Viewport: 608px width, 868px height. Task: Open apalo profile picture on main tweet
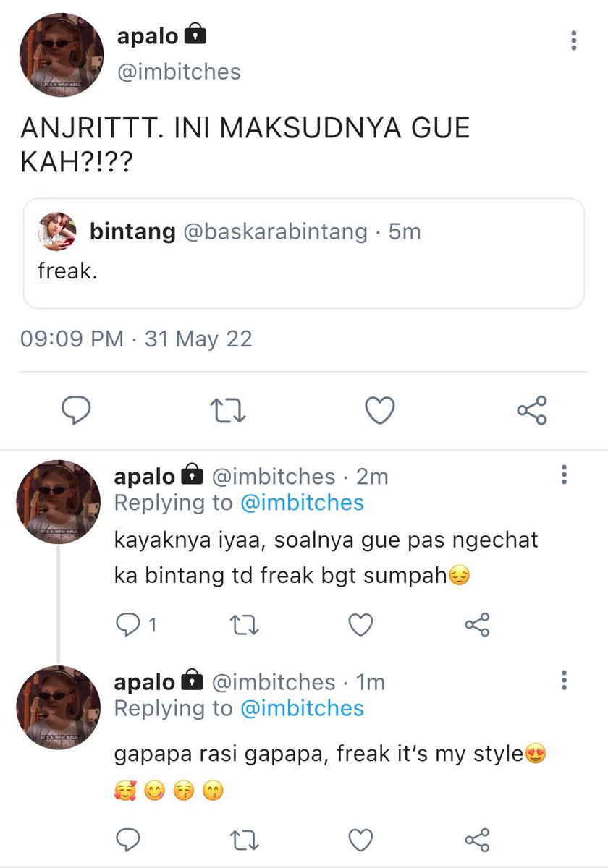[61, 55]
